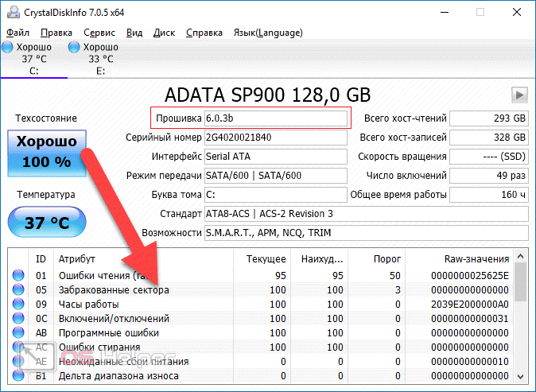Click the Текущее column header
Image resolution: width=536 pixels, height=392 pixels.
click(262, 259)
